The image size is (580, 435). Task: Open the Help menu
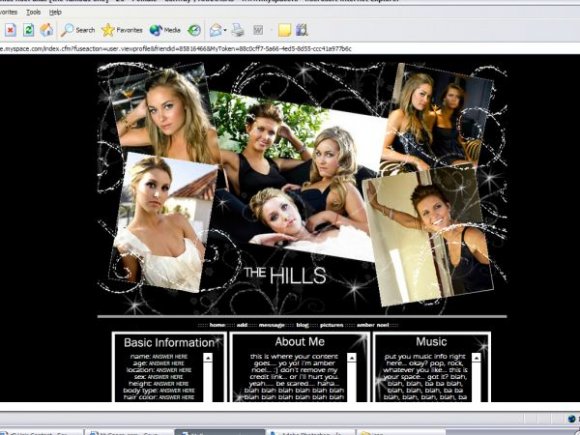55,12
